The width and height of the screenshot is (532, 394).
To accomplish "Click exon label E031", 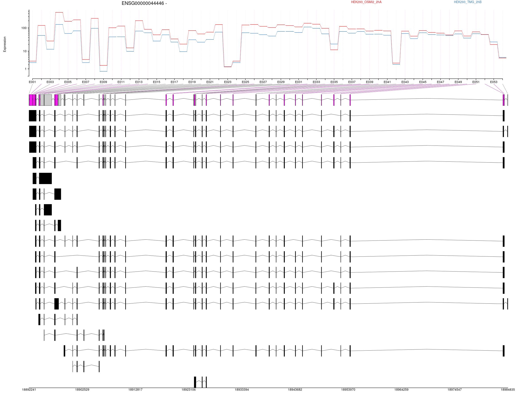I will pos(299,82).
